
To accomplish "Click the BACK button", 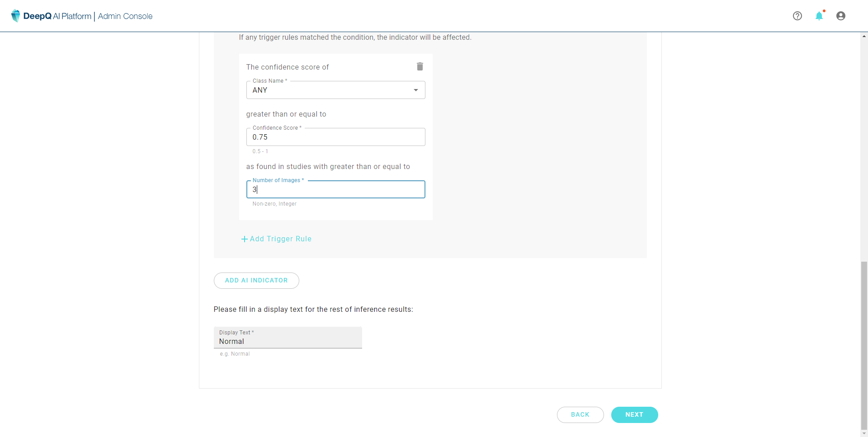I will pyautogui.click(x=580, y=414).
